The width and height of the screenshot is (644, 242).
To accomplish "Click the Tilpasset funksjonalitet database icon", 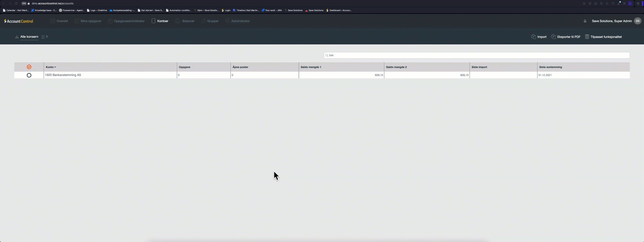I will pyautogui.click(x=587, y=37).
